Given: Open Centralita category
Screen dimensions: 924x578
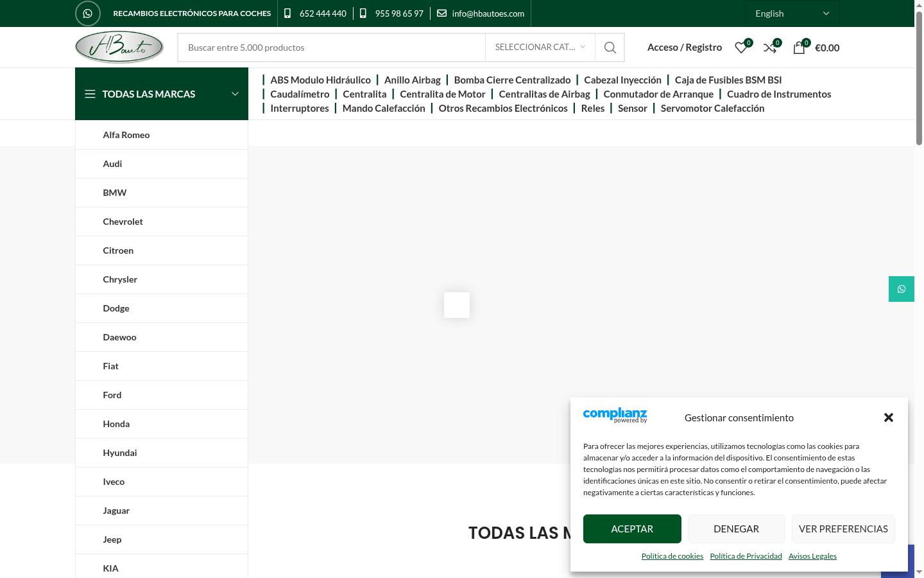Looking at the screenshot, I should 364,94.
